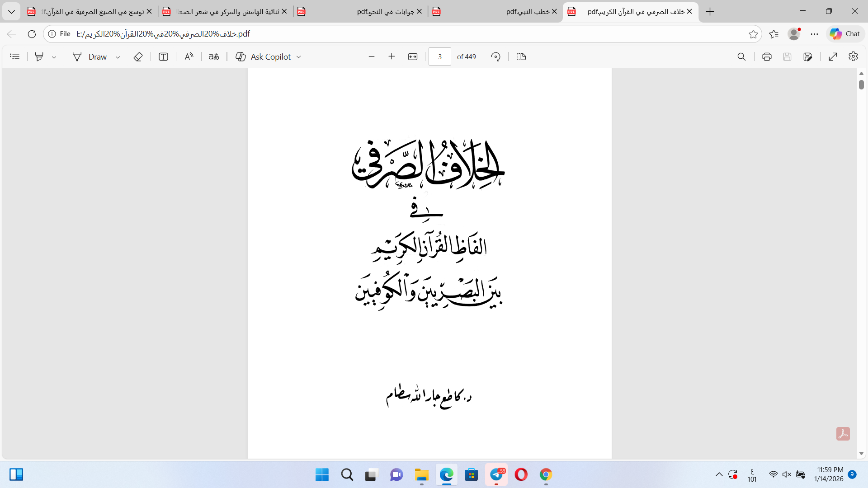868x488 pixels.
Task: Select the خلاف الصرفي في القرآن الكريم tab
Action: (631, 12)
